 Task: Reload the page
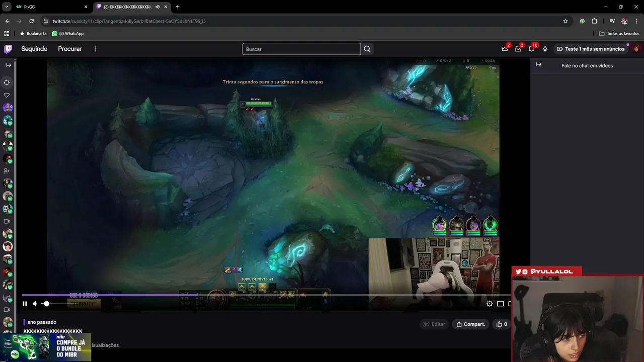31,21
